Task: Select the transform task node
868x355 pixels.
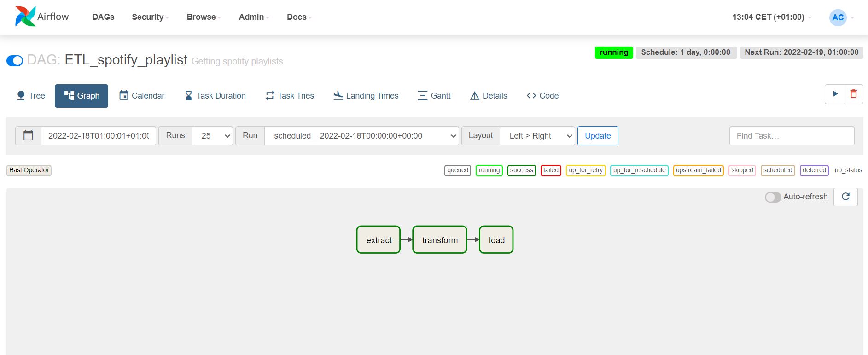Action: pyautogui.click(x=440, y=240)
